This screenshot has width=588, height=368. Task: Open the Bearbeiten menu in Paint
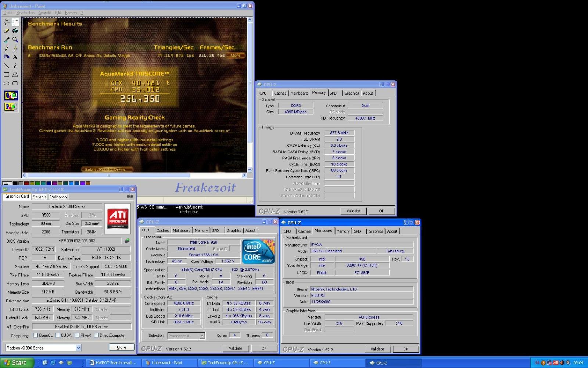pos(25,13)
